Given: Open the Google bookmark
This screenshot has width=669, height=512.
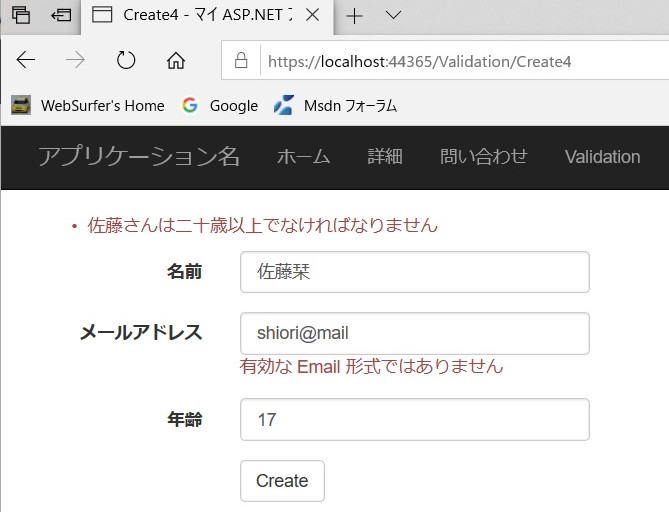Looking at the screenshot, I should [x=220, y=105].
